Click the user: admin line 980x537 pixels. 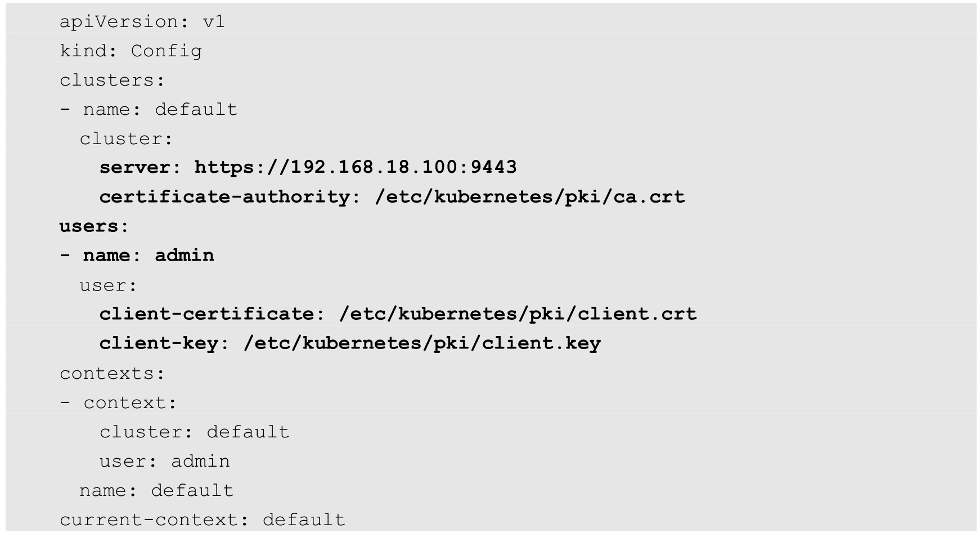(x=164, y=462)
